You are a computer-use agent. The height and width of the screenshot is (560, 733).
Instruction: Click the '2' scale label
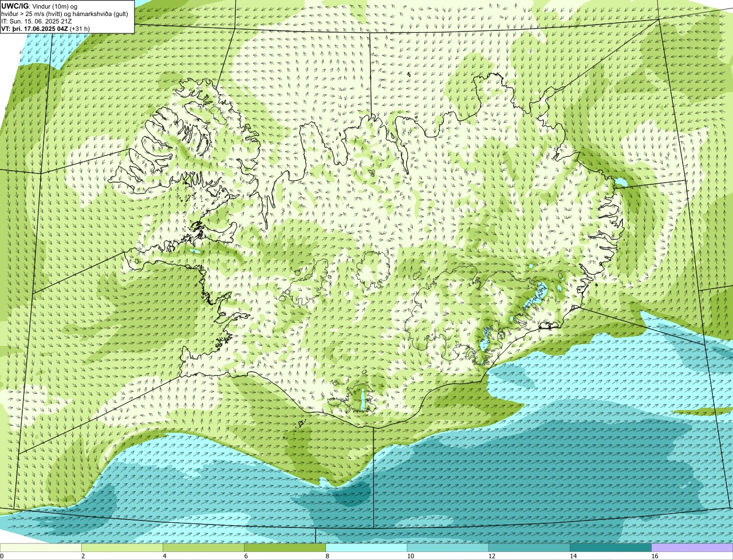(x=83, y=556)
